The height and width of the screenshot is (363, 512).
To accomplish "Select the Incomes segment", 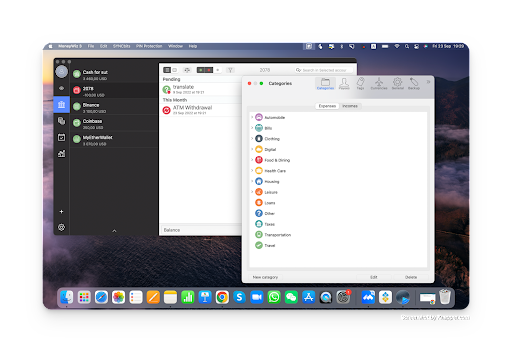I will pos(350,106).
